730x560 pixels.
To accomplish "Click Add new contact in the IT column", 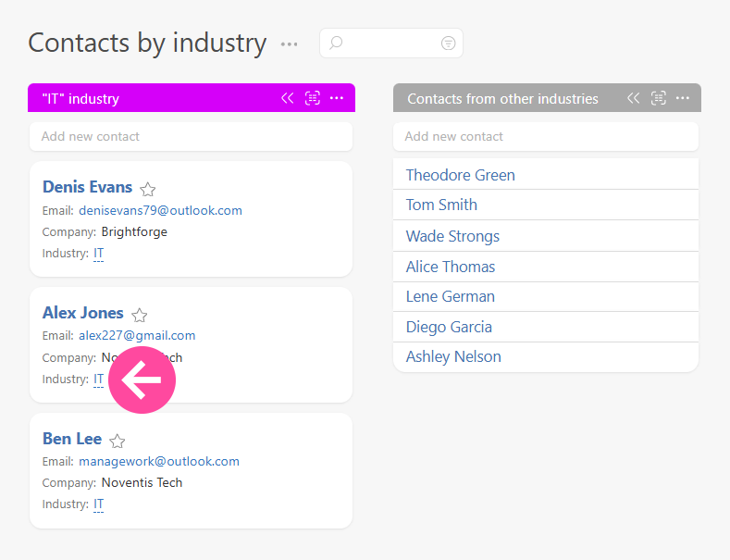I will click(191, 136).
